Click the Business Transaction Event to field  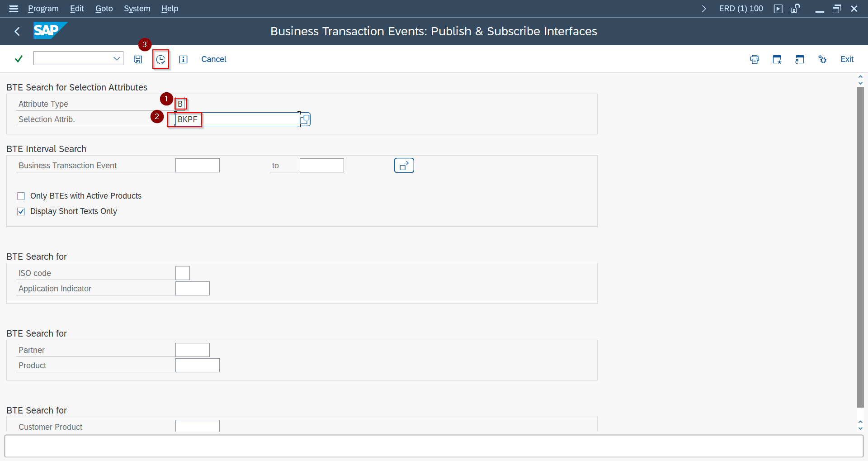pyautogui.click(x=322, y=166)
